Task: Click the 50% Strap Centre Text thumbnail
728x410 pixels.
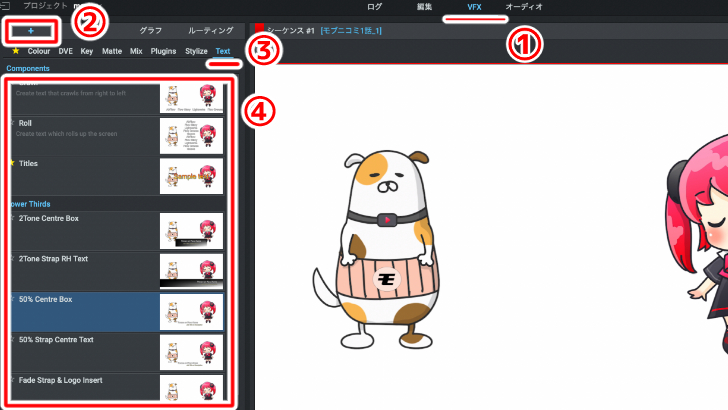Action: (191, 352)
